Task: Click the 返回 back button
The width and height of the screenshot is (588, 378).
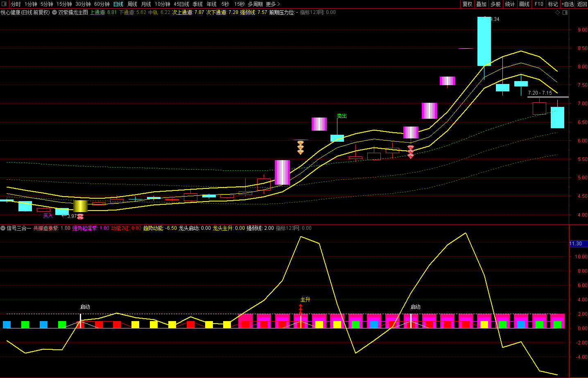Action: click(582, 4)
